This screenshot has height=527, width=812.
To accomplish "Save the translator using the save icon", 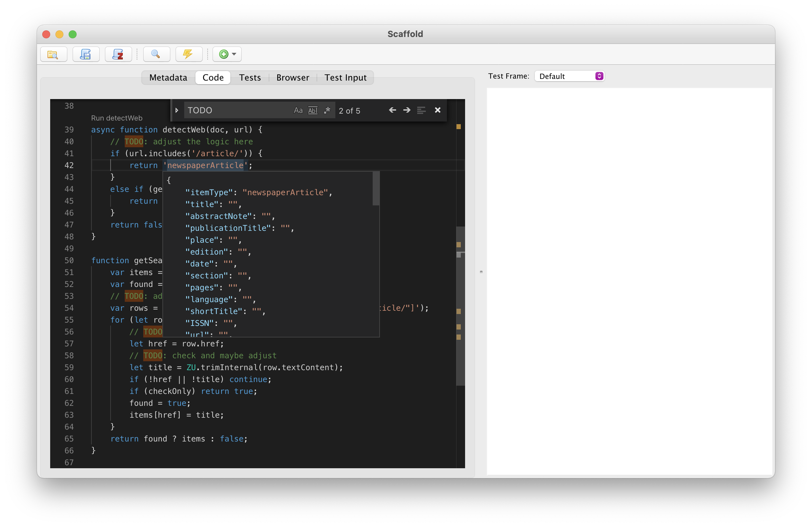I will pos(85,54).
